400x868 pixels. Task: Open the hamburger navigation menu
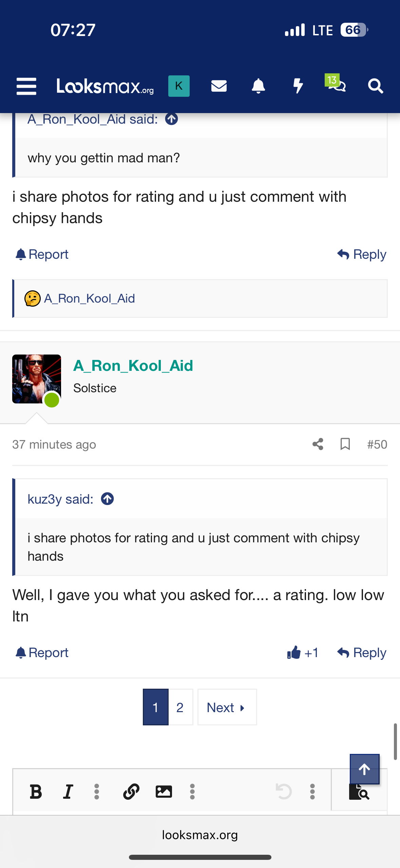26,86
